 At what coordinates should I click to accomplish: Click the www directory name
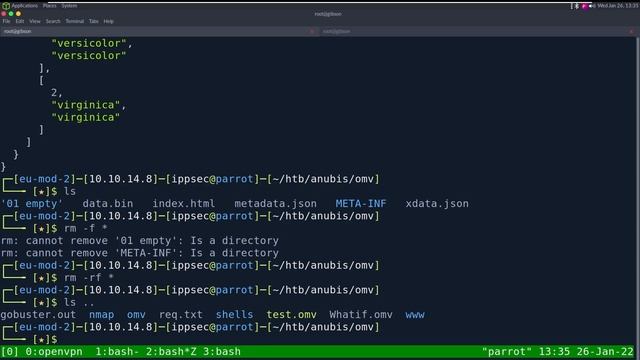point(415,315)
